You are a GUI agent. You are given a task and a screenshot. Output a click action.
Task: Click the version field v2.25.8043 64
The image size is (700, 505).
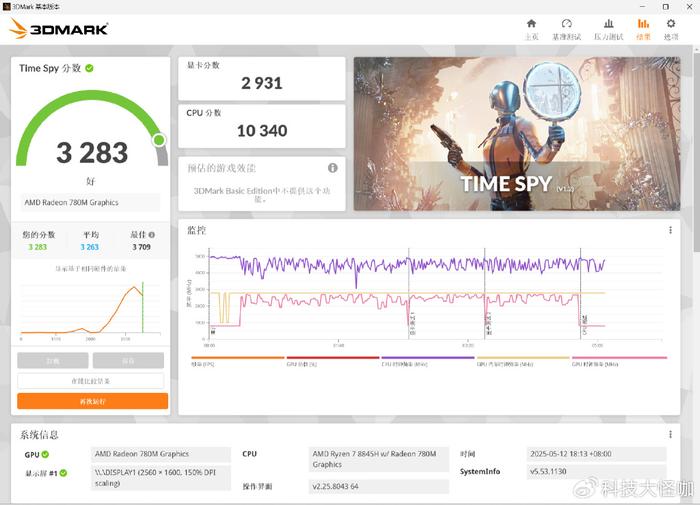click(379, 486)
